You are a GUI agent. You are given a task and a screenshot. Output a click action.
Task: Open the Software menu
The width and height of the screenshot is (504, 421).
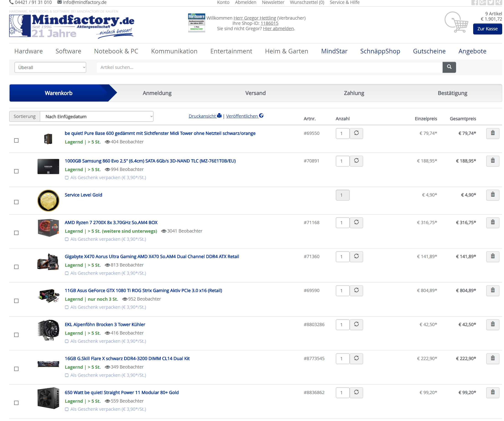(x=68, y=51)
